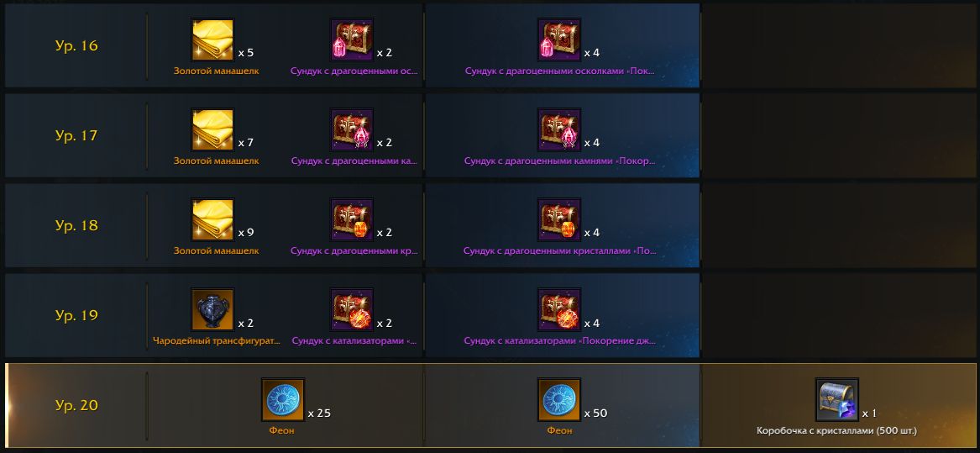The height and width of the screenshot is (453, 980).
Task: Click the Ур. 20 level label
Action: click(x=76, y=405)
